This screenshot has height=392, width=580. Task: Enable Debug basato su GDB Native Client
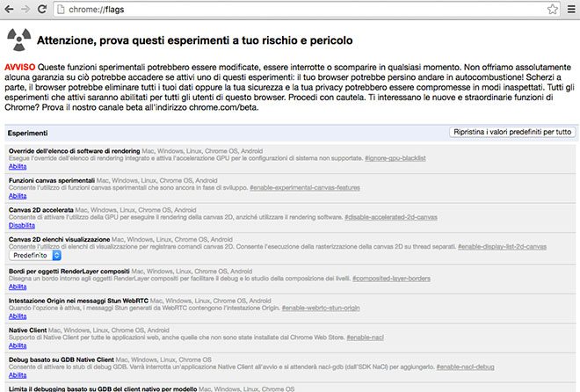(18, 375)
